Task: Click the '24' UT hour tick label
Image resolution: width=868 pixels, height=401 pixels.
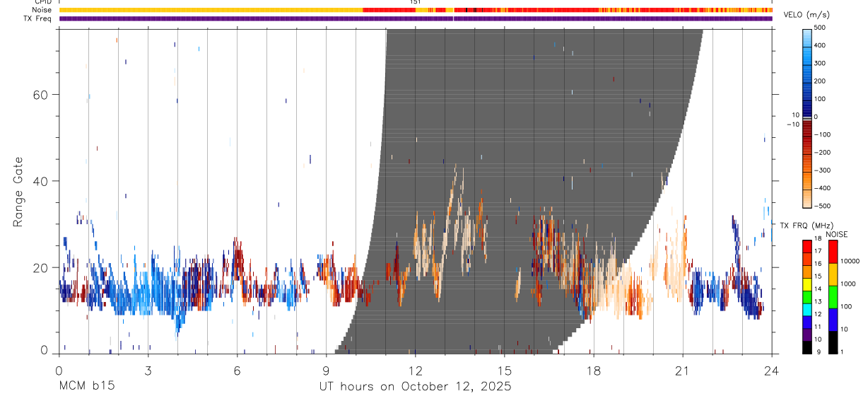Action: click(772, 370)
